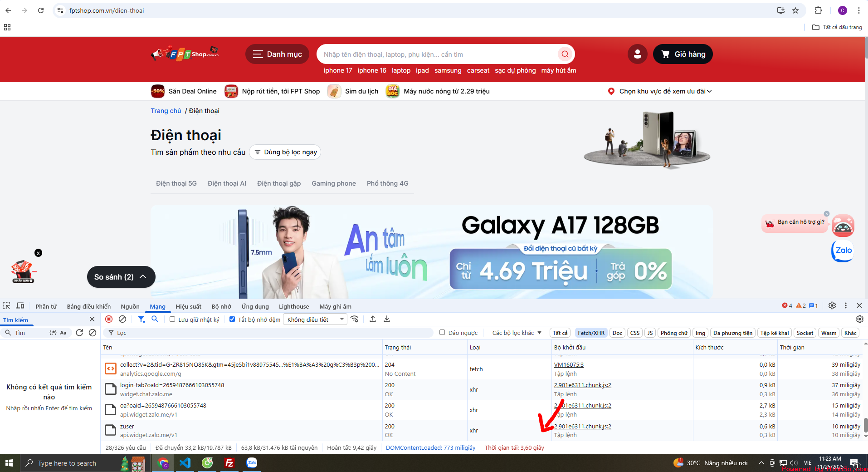Open the Trang chủ breadcrumb link
This screenshot has height=472, width=868.
166,111
